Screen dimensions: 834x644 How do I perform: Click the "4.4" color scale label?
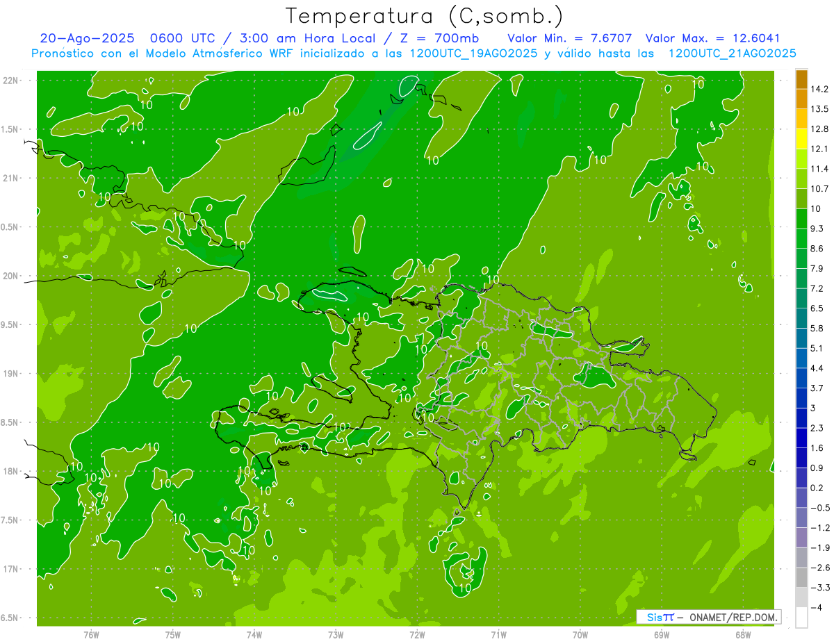click(817, 368)
